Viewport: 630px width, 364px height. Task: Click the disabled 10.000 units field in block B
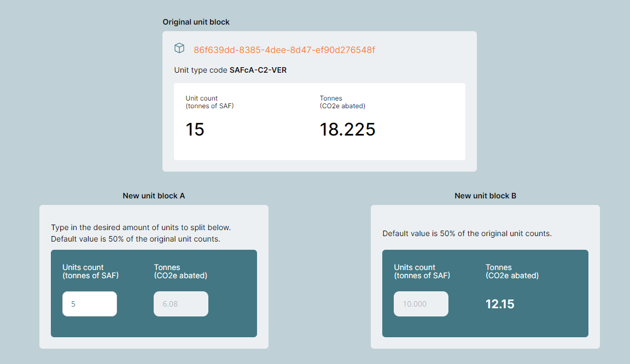[421, 304]
